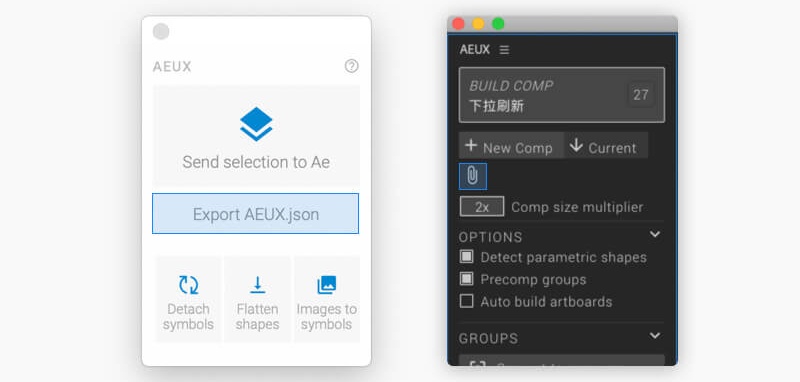This screenshot has height=382, width=800.
Task: Click New Comp button
Action: click(511, 145)
